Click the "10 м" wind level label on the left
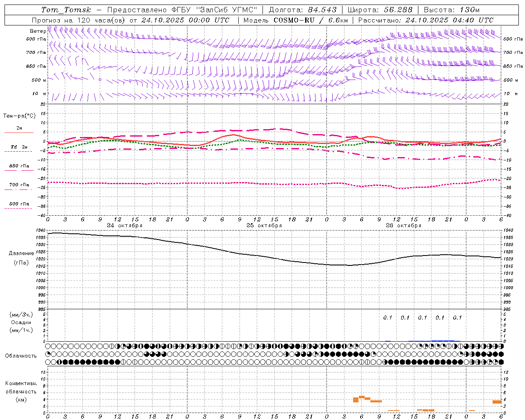The image size is (525, 420). [39, 94]
